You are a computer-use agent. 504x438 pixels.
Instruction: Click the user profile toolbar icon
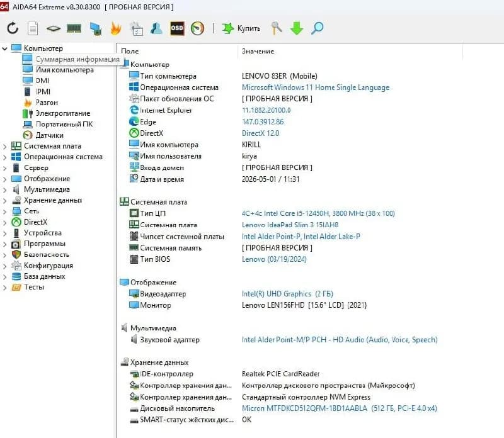click(156, 28)
